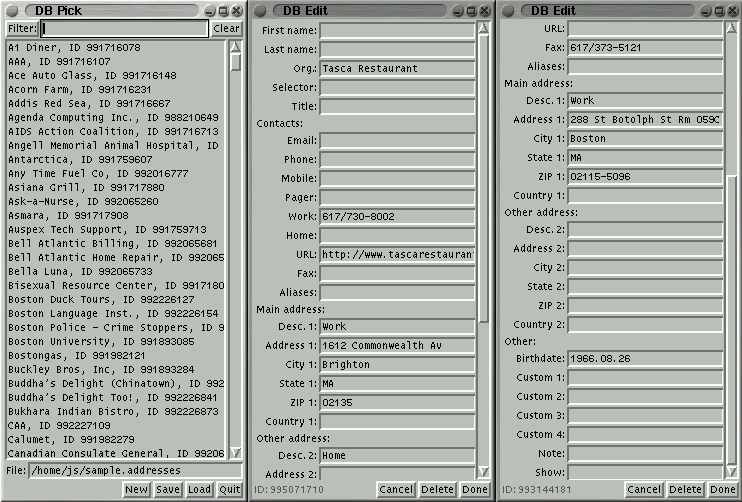The width and height of the screenshot is (742, 502).
Task: Quit the DB Pick application
Action: [230, 489]
